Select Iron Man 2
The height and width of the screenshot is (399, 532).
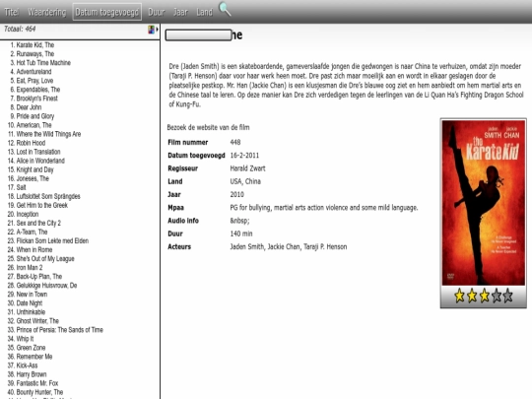coord(30,268)
